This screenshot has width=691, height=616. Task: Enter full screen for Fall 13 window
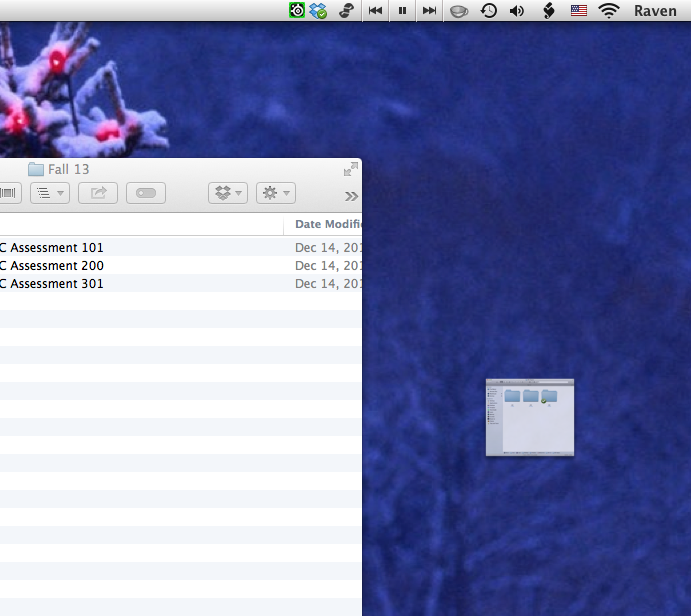point(351,169)
